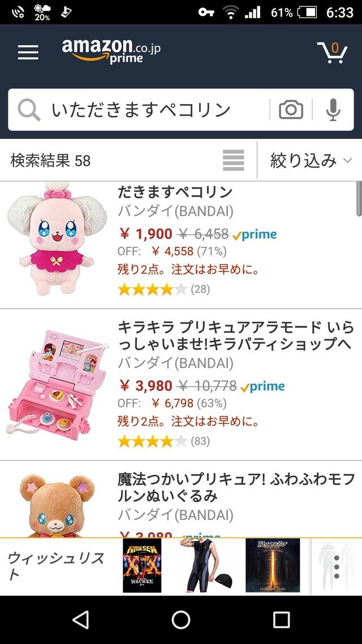Open 魔法つかいプリキュア モフルン plush listing
The image size is (362, 644).
(236, 488)
